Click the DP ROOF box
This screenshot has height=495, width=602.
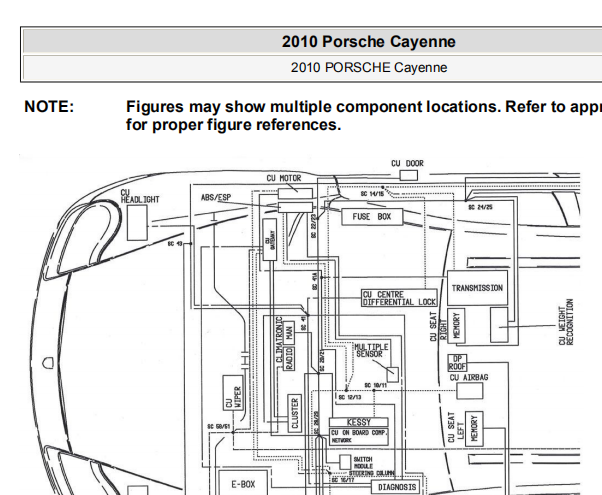458,362
